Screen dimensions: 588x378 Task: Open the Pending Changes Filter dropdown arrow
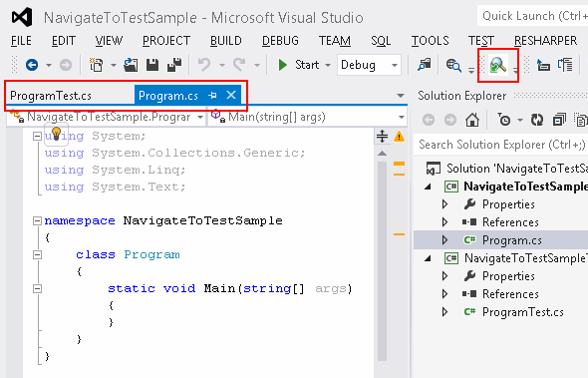520,121
